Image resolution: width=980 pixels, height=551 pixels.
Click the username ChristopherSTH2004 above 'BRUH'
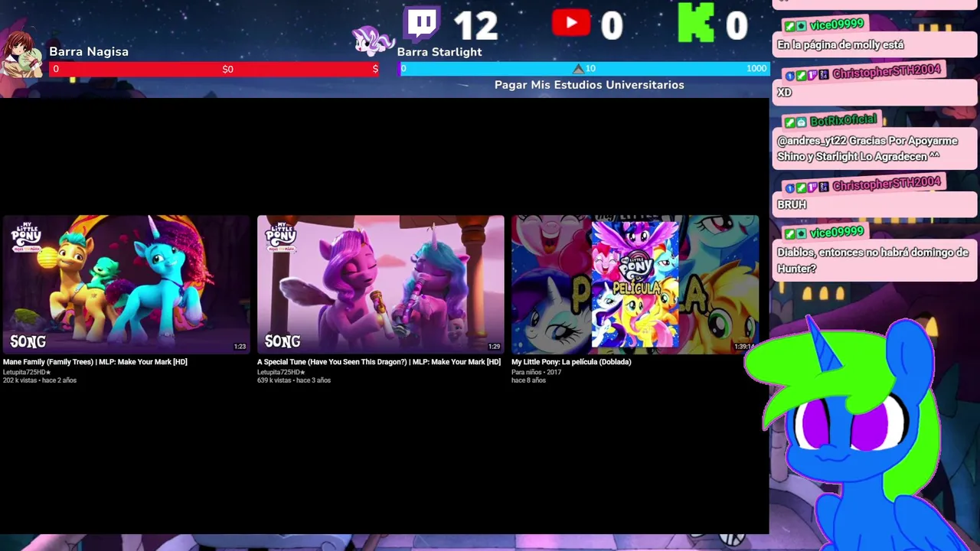886,184
